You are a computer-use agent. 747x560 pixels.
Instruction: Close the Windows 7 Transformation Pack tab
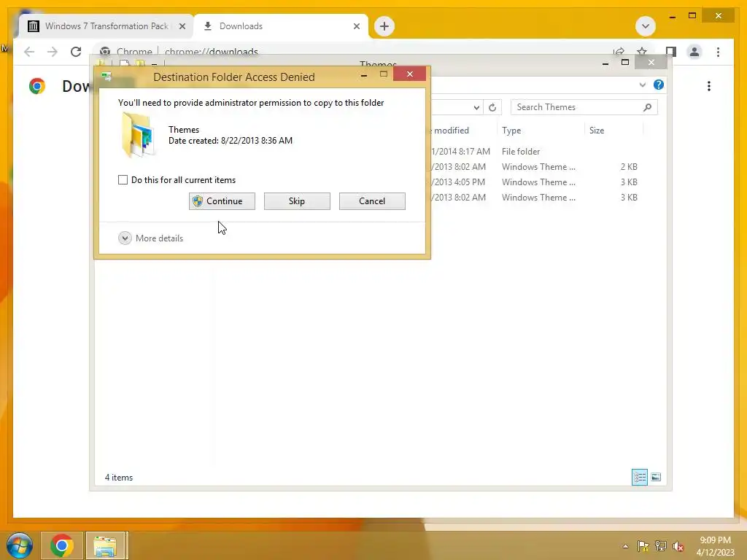point(182,26)
